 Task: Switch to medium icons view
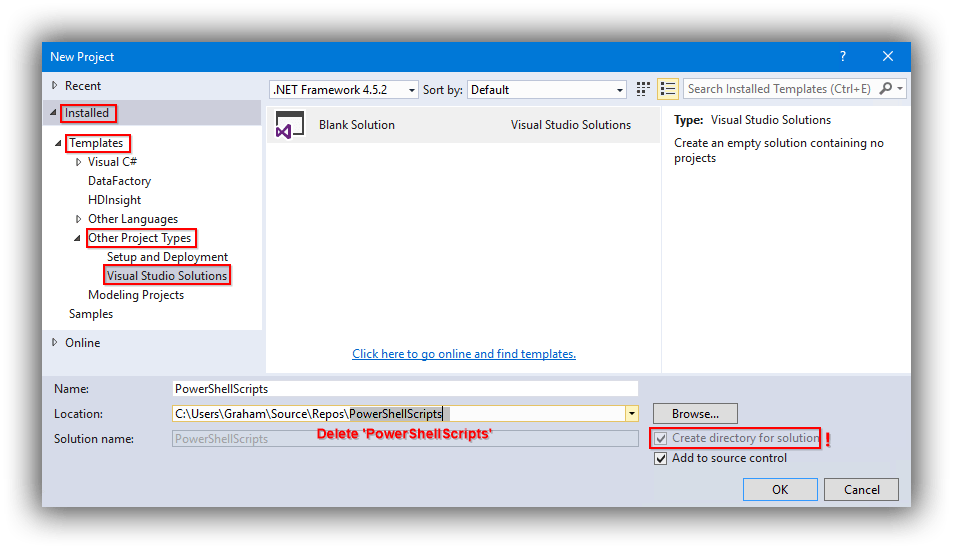click(643, 89)
